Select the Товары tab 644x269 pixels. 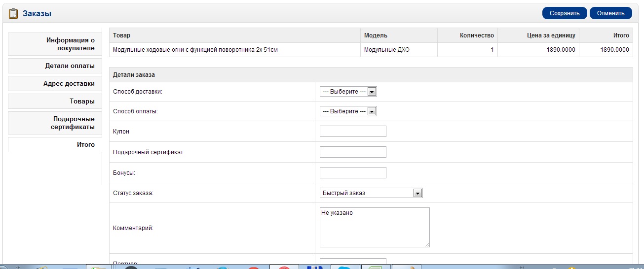point(55,101)
